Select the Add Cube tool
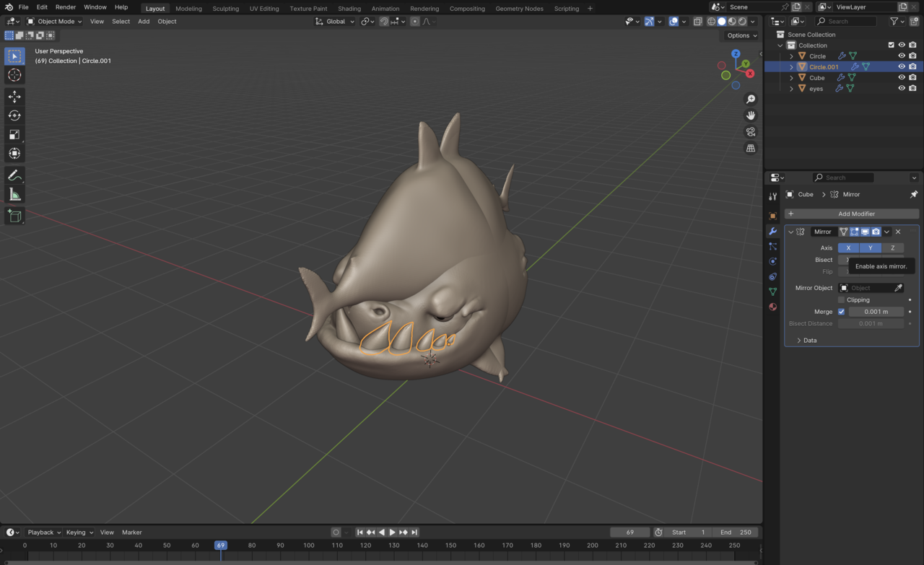The image size is (924, 565). pos(14,216)
